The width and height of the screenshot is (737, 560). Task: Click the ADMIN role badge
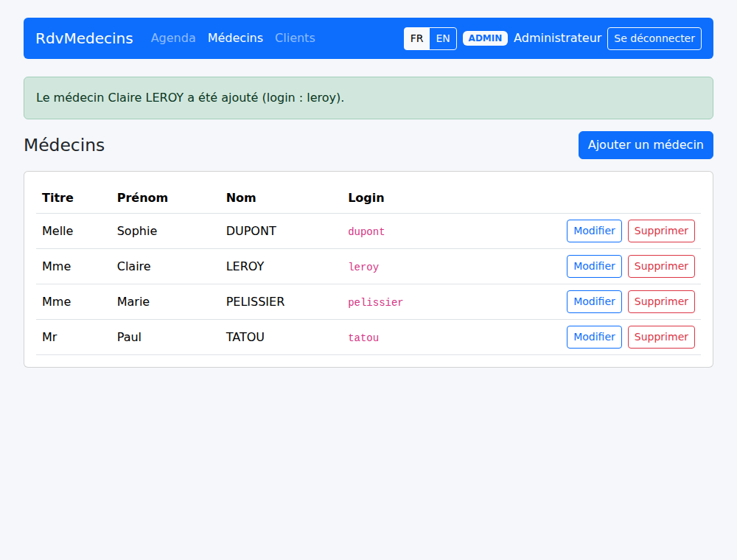(x=485, y=38)
